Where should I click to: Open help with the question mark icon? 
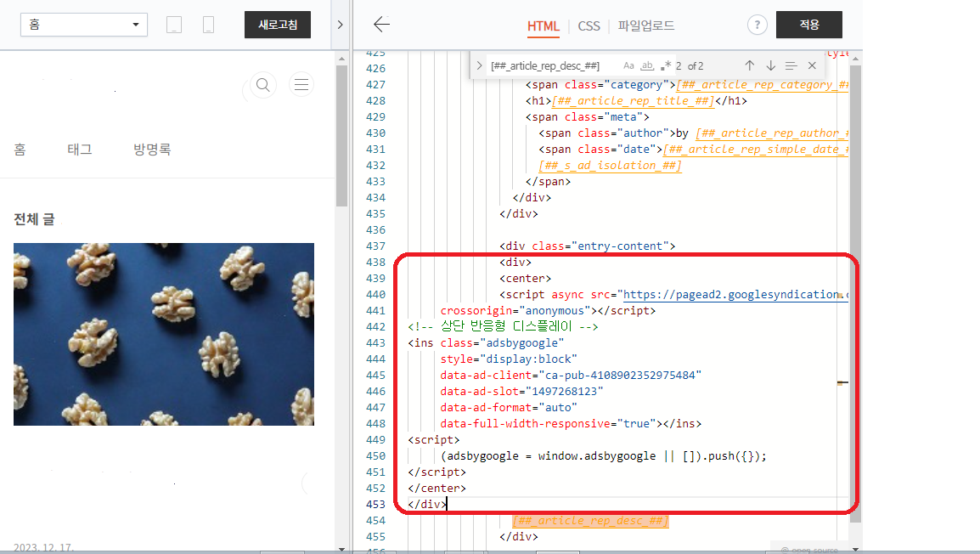(757, 25)
